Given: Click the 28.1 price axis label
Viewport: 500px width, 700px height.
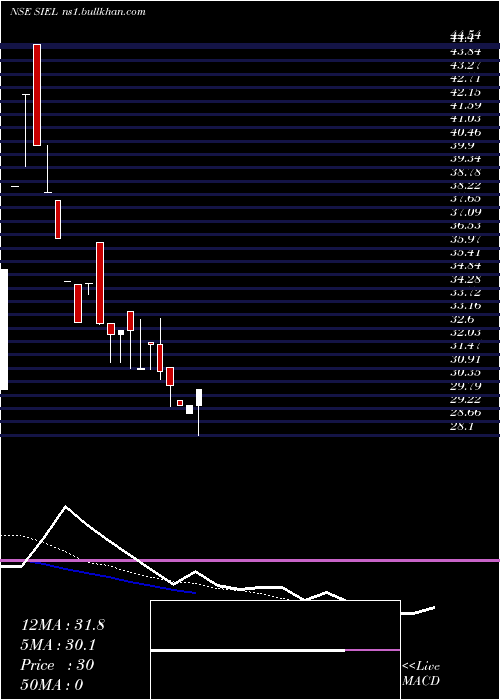Looking at the screenshot, I should [462, 427].
